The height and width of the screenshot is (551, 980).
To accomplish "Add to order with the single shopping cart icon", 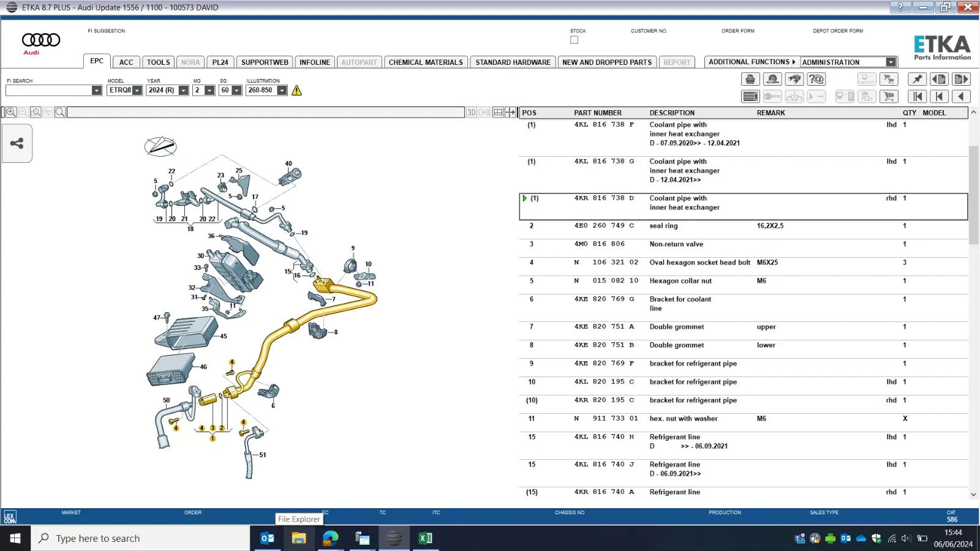I will click(x=889, y=96).
